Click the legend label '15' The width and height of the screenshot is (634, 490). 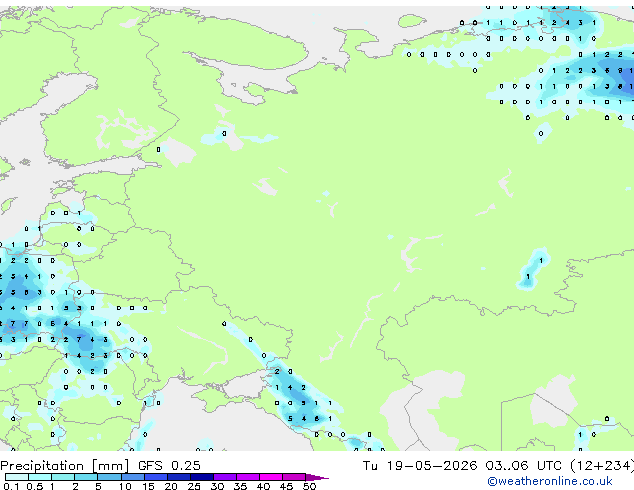pos(148,486)
